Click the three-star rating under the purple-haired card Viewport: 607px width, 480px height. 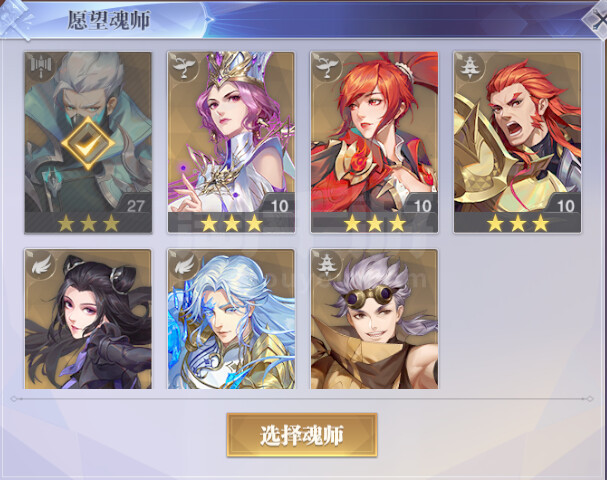pyautogui.click(x=231, y=223)
